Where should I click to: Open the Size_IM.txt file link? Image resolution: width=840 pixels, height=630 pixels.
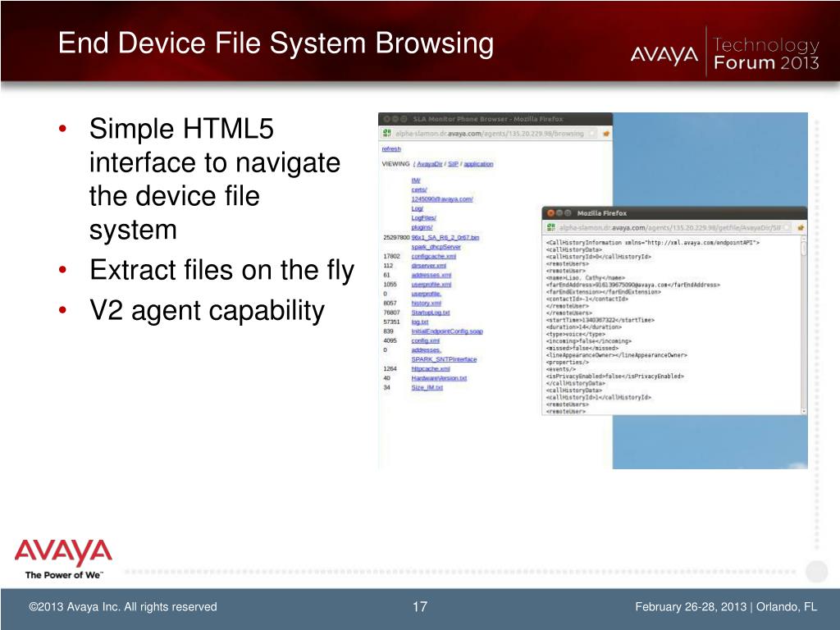pos(427,388)
